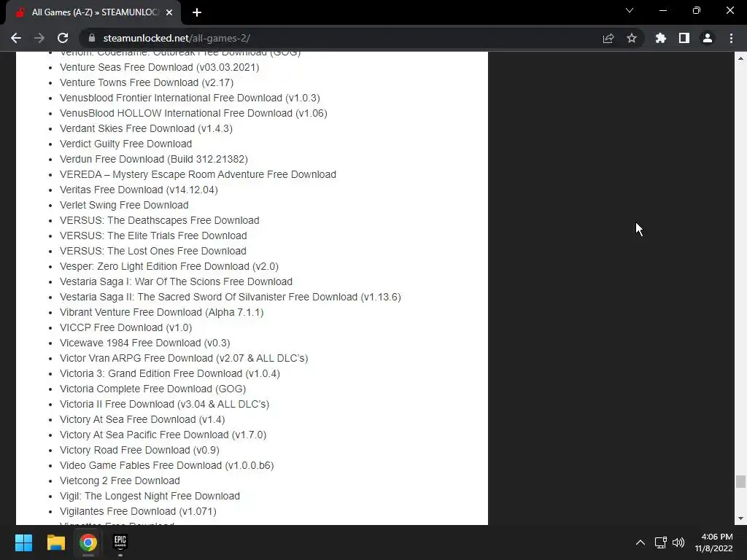
Task: View site information lock icon
Action: (x=92, y=38)
